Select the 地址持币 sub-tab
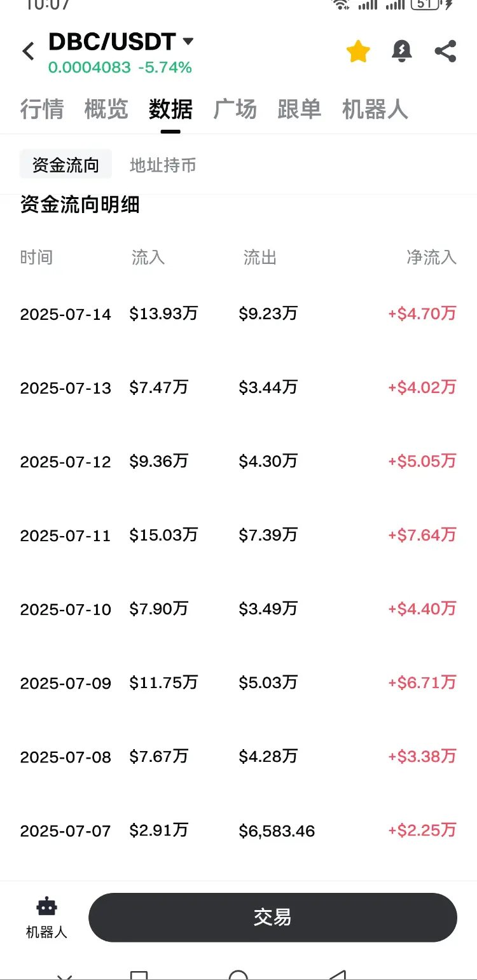477x980 pixels. [x=163, y=165]
